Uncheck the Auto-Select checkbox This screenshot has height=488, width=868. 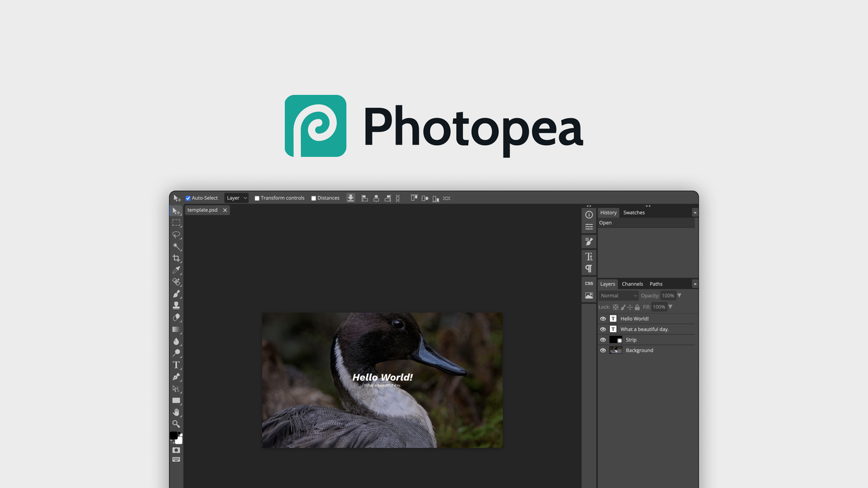pos(187,198)
